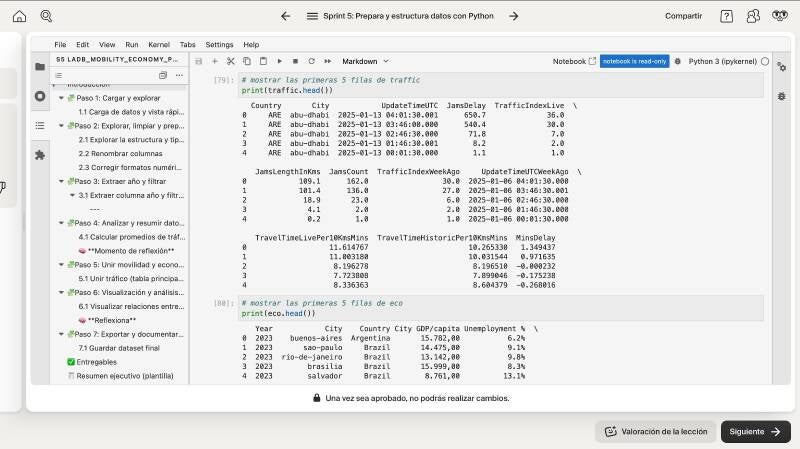This screenshot has width=800, height=449.
Task: Open the Kernel menu
Action: (x=158, y=45)
